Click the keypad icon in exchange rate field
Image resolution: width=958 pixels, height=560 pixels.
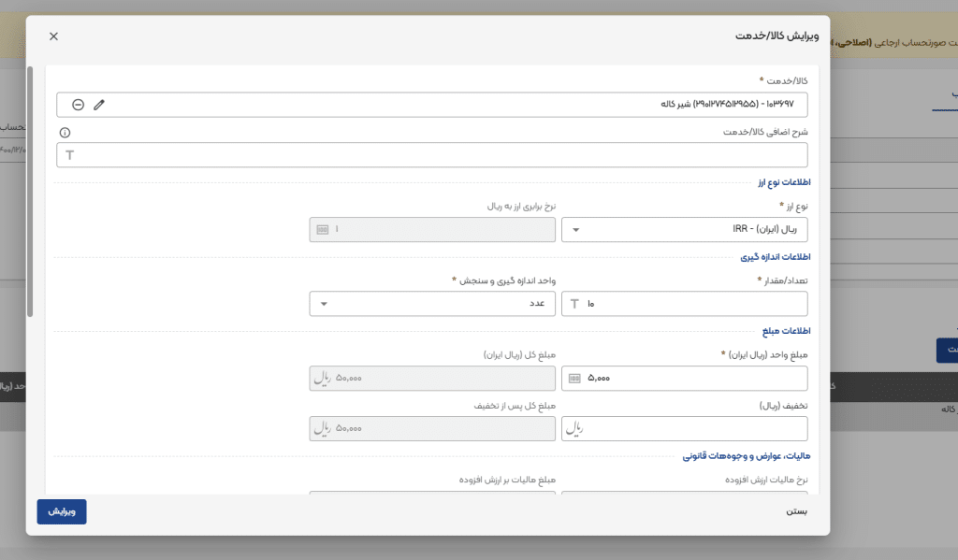point(323,229)
